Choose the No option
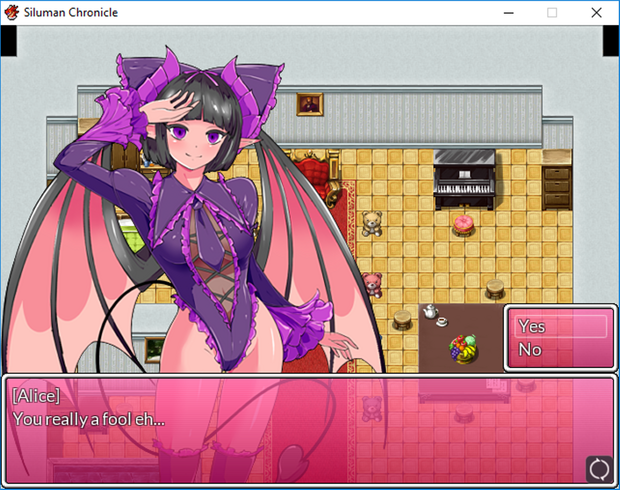Viewport: 620px width, 490px height. click(560, 350)
